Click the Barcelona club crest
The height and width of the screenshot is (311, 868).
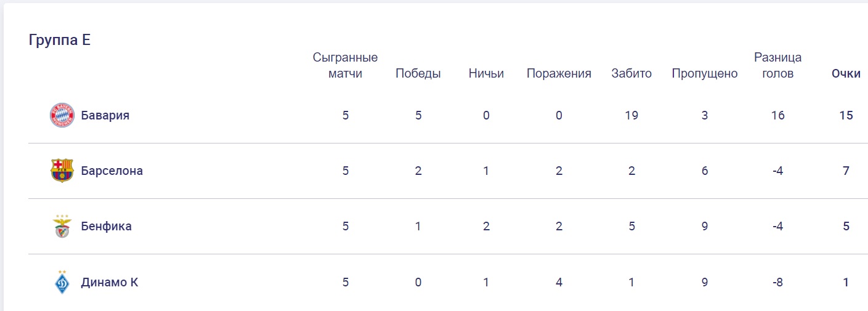pos(62,171)
